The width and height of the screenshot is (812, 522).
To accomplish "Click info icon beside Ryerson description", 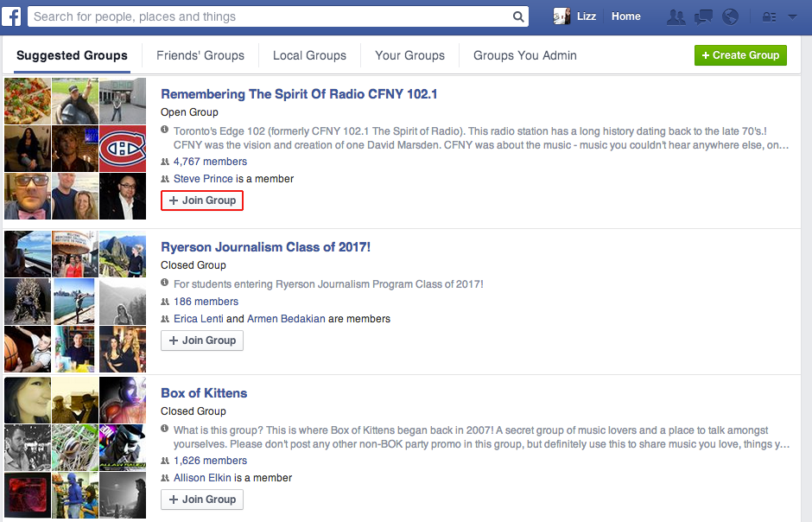I will click(165, 283).
